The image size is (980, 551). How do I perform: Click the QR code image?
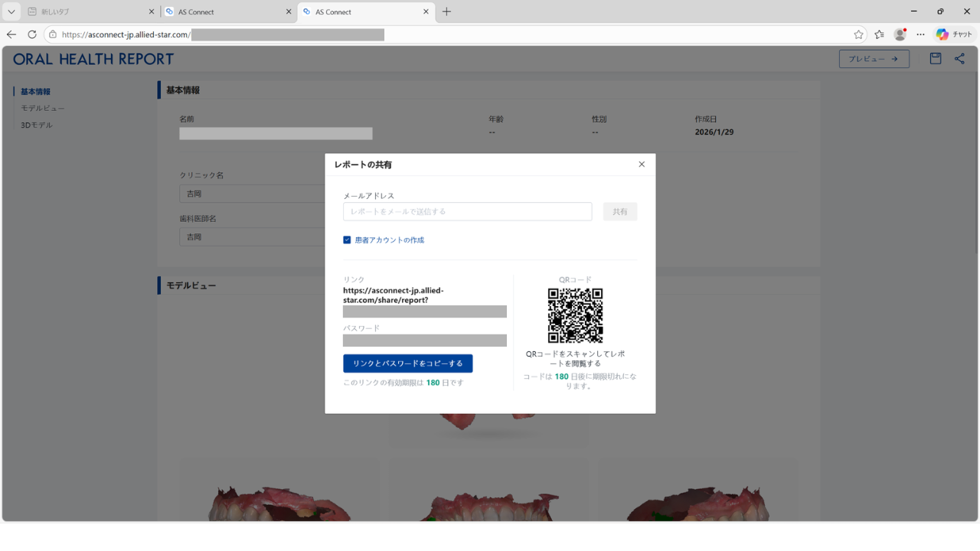pyautogui.click(x=575, y=315)
